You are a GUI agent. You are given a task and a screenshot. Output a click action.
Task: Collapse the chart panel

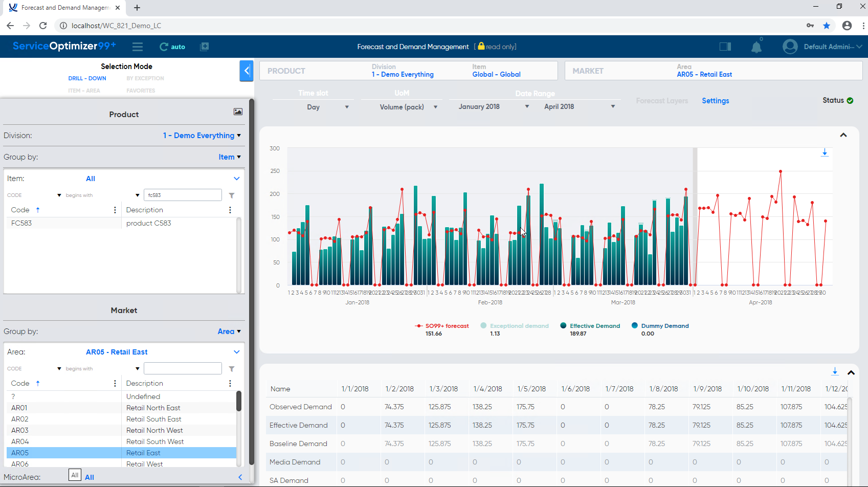point(843,135)
